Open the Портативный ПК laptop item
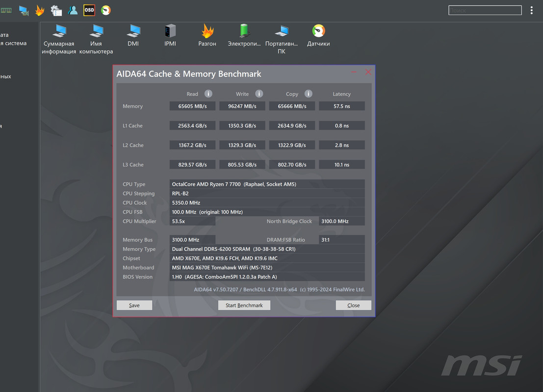Image resolution: width=543 pixels, height=392 pixels. pos(282,39)
